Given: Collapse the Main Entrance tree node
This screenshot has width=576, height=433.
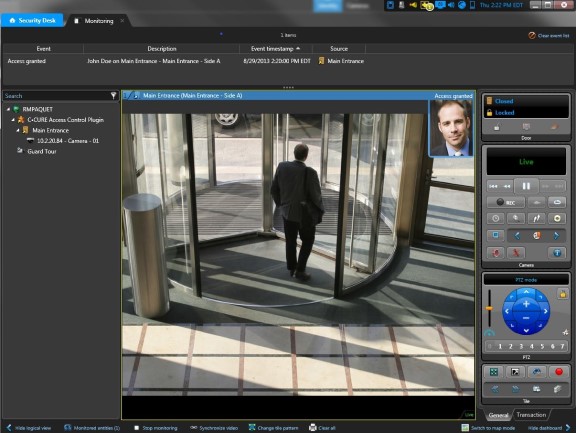Looking at the screenshot, I should pyautogui.click(x=18, y=130).
